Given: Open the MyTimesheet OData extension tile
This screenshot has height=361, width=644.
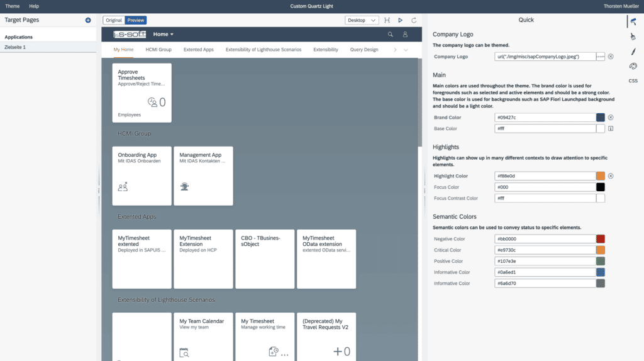Looking at the screenshot, I should click(326, 259).
